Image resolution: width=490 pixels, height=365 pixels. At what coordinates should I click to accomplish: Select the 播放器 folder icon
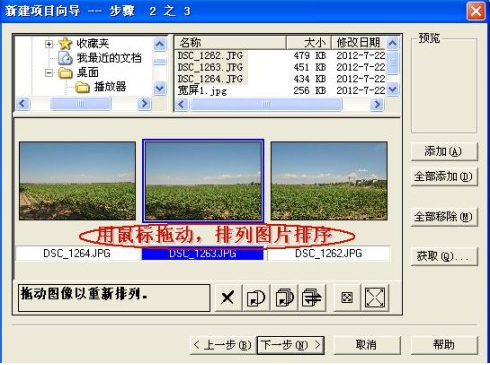(82, 87)
